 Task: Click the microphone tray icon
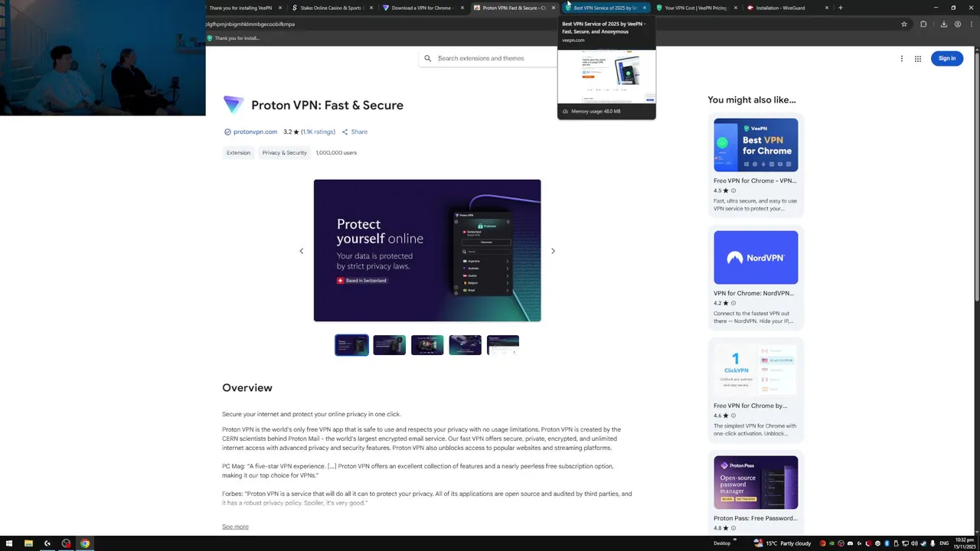(933, 543)
